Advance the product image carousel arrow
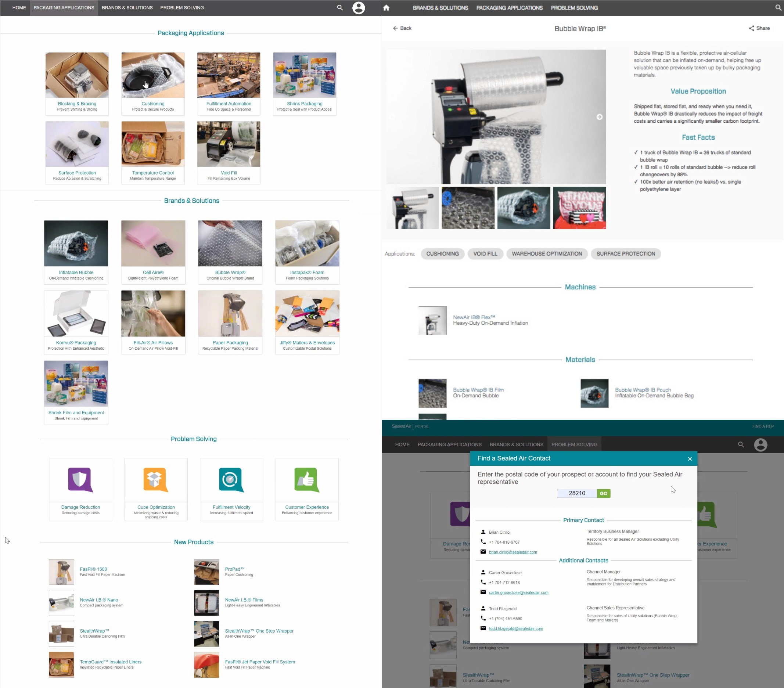This screenshot has height=688, width=784. click(x=600, y=117)
